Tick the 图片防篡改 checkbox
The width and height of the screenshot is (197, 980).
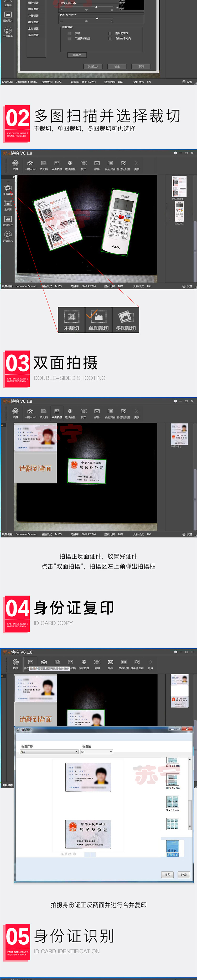111,33
